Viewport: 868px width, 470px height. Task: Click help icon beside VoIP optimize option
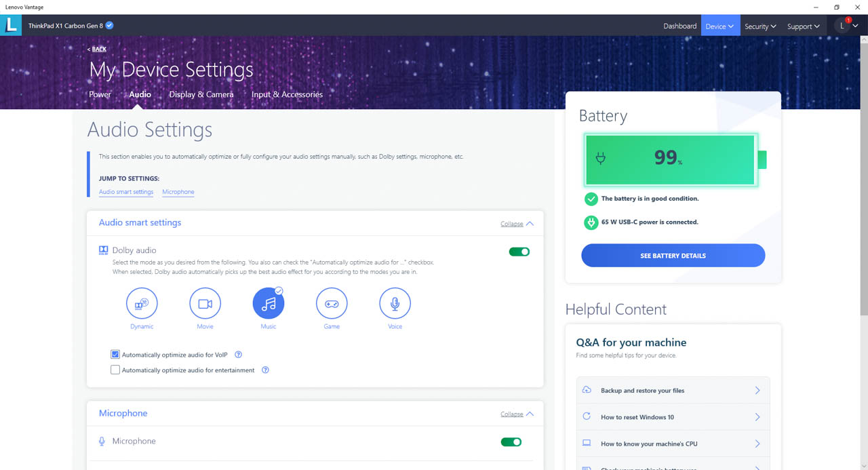point(238,355)
